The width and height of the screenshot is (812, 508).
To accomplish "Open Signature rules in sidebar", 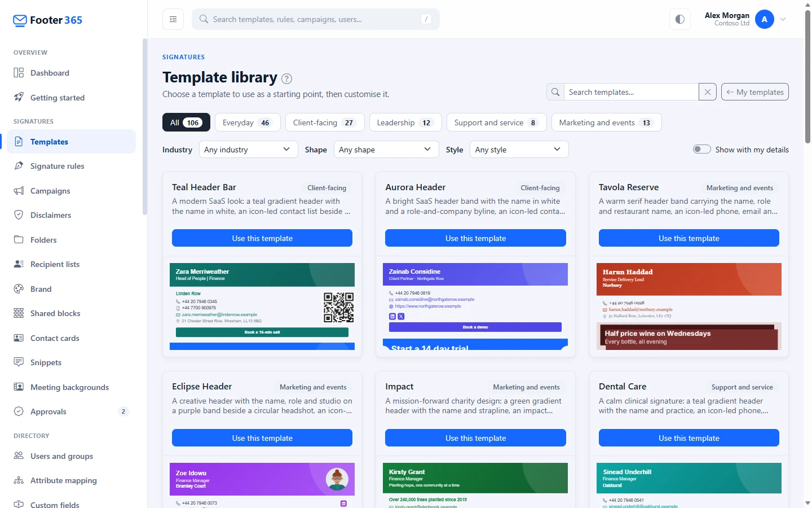I will tap(71, 166).
